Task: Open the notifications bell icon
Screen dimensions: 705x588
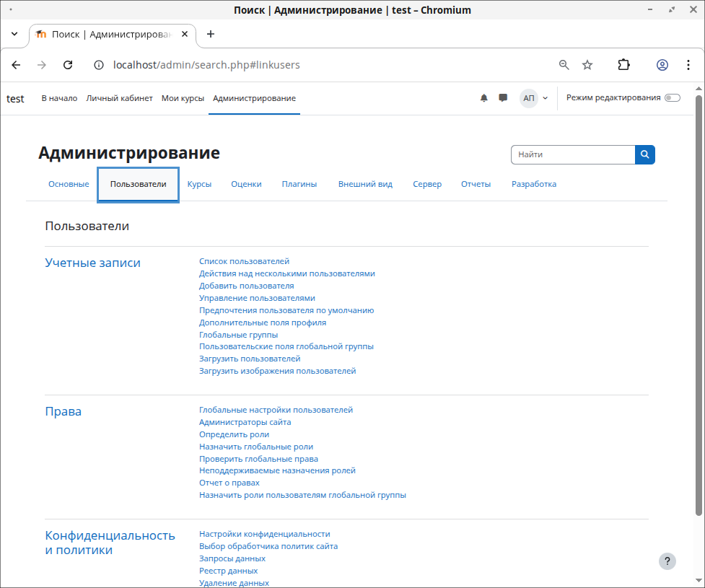Action: click(484, 98)
